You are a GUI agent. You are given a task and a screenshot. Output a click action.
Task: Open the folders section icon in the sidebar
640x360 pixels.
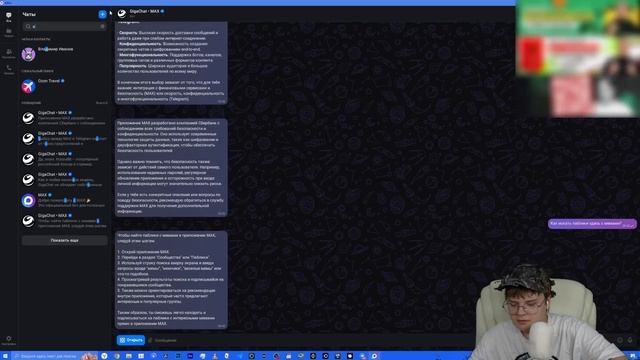(9, 33)
